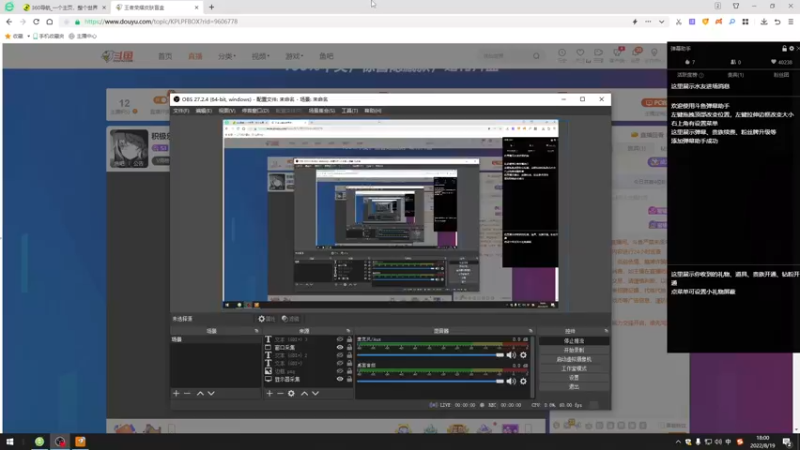The image size is (800, 450).
Task: Unlock the 弹幕助手 panel lock icon
Action: [x=784, y=48]
